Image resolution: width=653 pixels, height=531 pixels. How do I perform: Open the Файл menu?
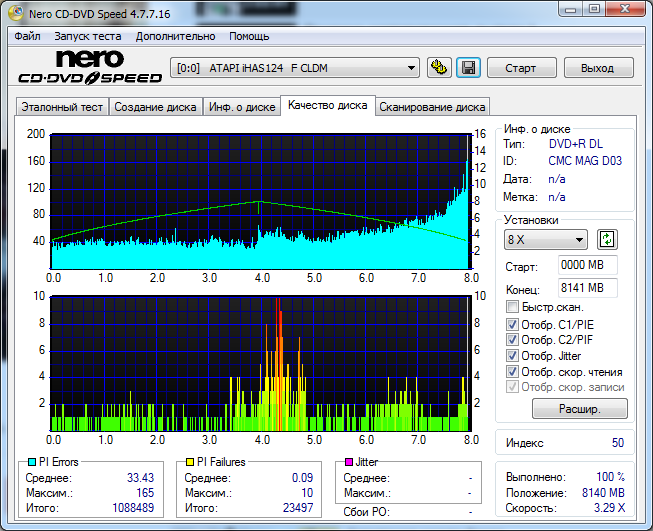(27, 36)
